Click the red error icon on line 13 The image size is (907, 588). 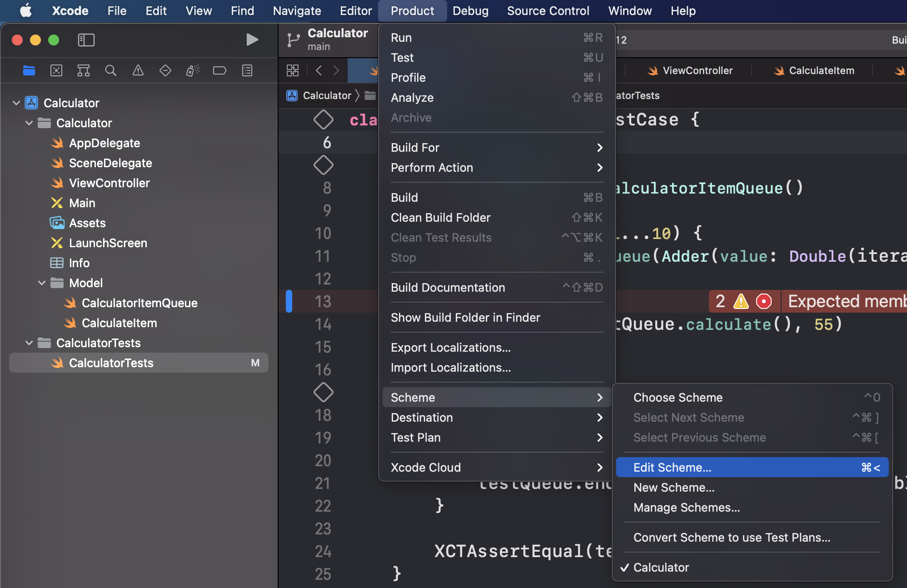coord(764,301)
